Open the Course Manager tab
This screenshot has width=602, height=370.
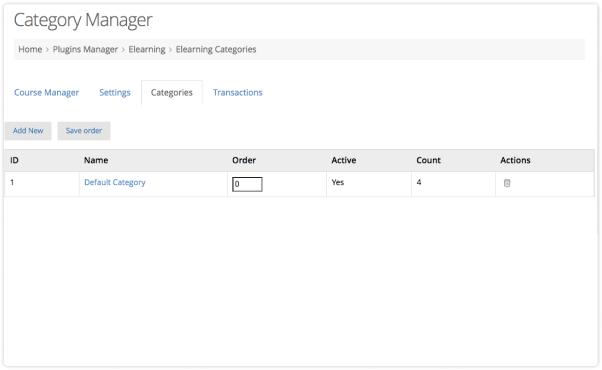(x=46, y=92)
